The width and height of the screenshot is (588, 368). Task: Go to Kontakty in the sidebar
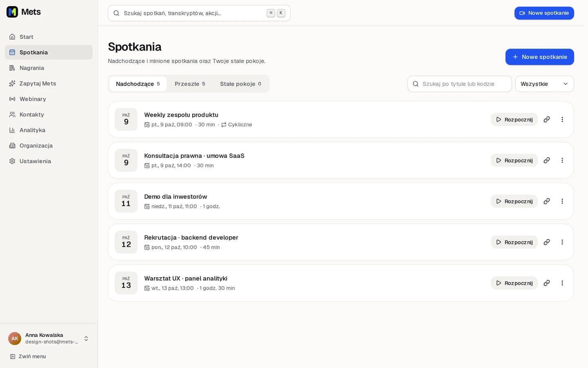(49, 114)
